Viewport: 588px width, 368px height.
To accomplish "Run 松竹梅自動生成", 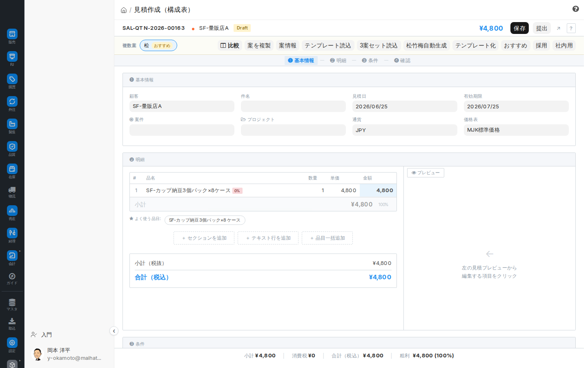I will (426, 45).
